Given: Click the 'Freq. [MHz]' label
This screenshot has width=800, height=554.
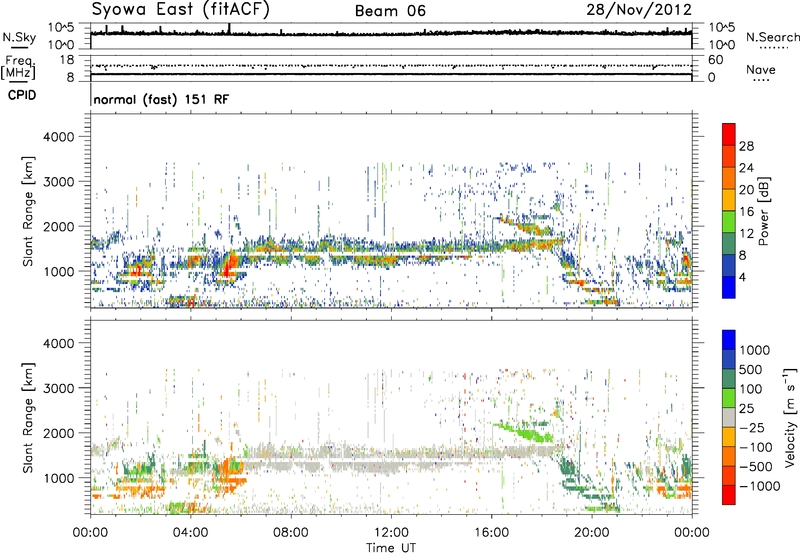Looking at the screenshot, I should point(18,67).
